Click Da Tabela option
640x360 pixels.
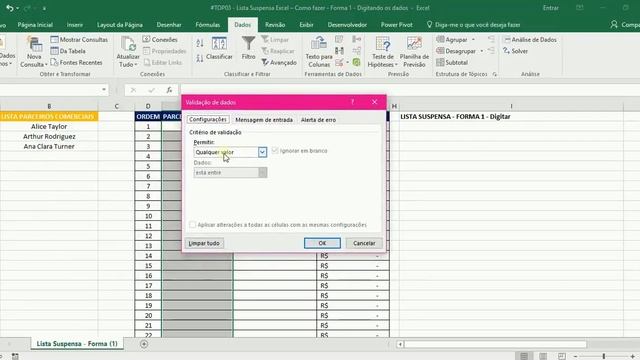click(x=68, y=51)
